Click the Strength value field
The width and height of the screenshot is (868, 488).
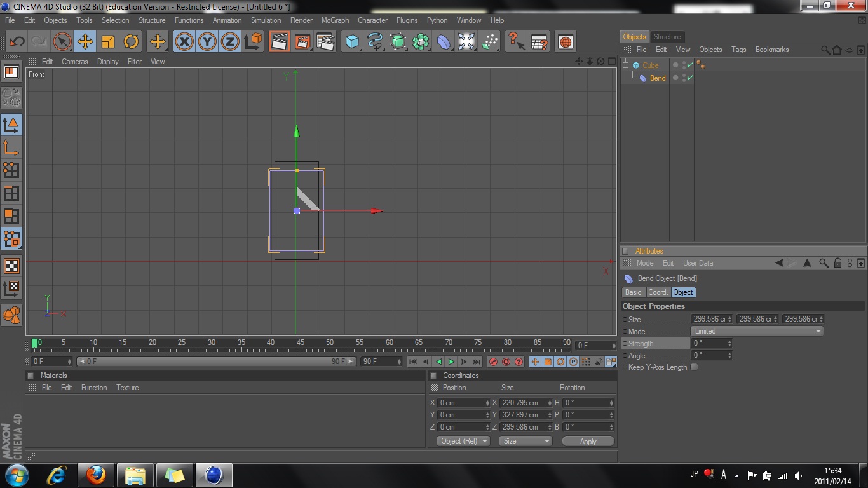(x=709, y=343)
